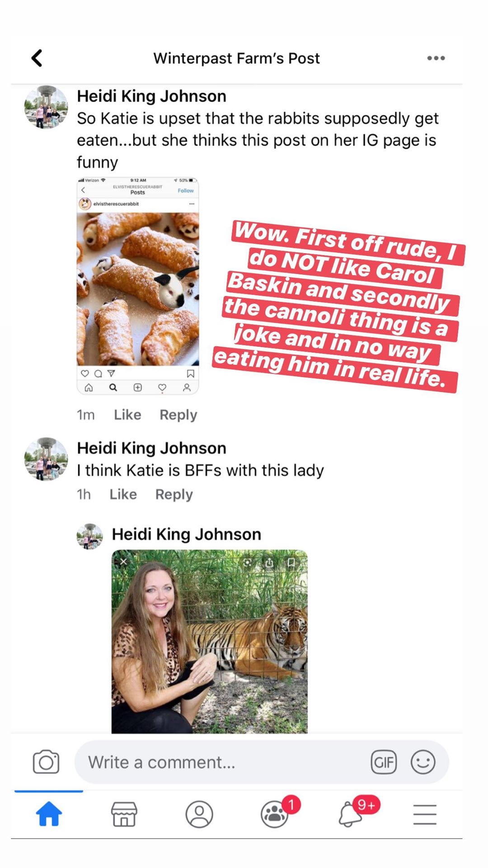488x868 pixels.
Task: Open the three-dot more options menu
Action: pyautogui.click(x=436, y=58)
